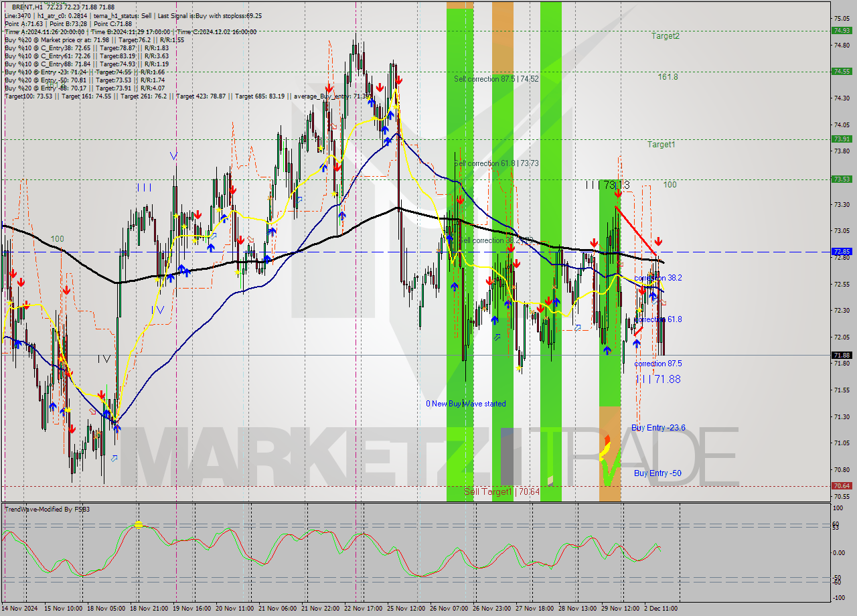Click the 73.05 price axis value
Viewport: 857px width, 616px height.
click(x=842, y=231)
